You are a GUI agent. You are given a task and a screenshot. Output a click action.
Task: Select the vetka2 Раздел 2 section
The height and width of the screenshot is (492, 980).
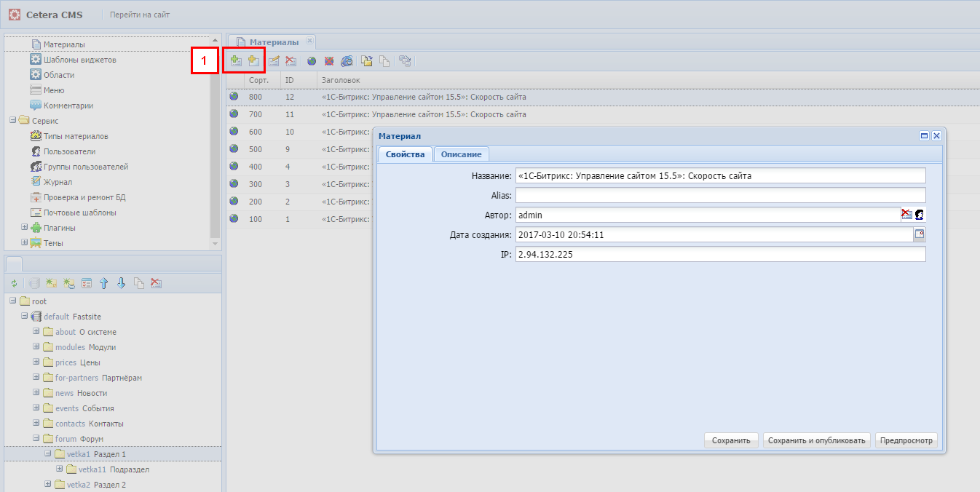coord(96,485)
